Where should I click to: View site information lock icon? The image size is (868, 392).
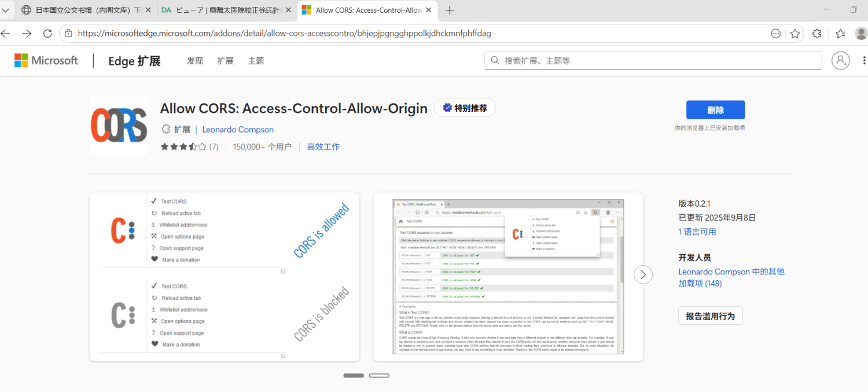(68, 34)
